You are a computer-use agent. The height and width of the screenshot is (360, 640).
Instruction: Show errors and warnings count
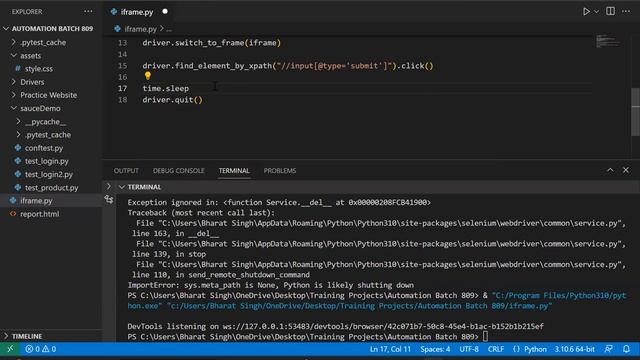coord(40,349)
